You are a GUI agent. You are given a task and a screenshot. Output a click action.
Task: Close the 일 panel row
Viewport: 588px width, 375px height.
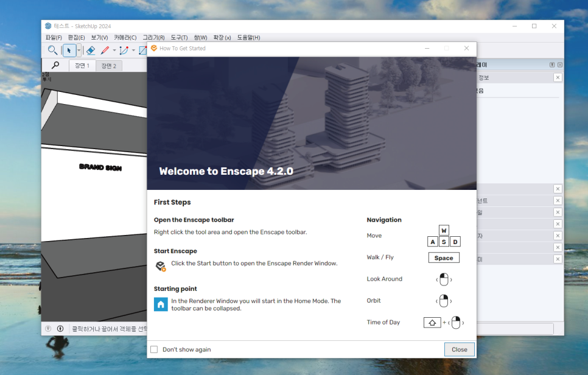click(558, 212)
